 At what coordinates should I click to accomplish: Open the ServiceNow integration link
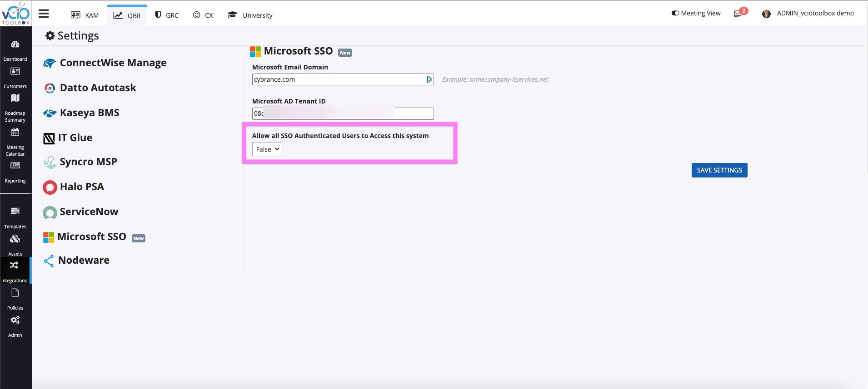(89, 212)
